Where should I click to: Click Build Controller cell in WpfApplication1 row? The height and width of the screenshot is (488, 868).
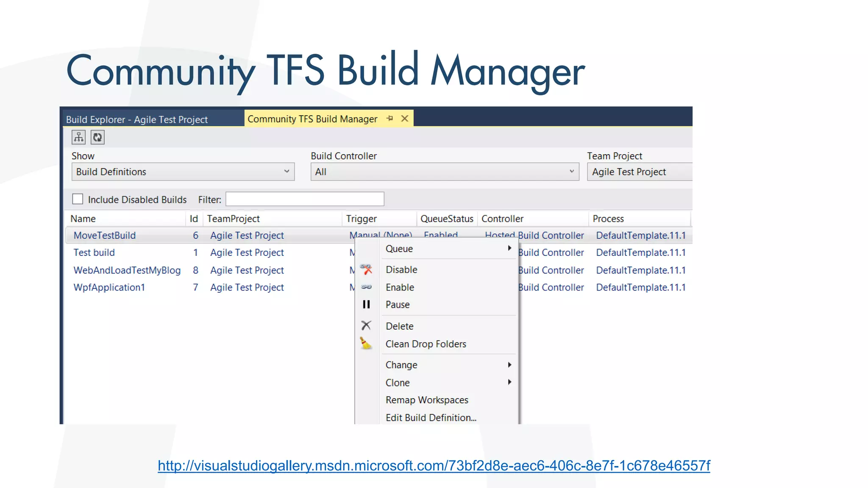pos(551,287)
